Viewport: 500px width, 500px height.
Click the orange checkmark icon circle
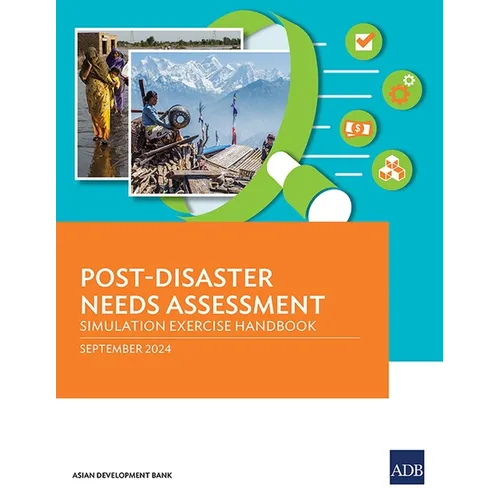364,41
